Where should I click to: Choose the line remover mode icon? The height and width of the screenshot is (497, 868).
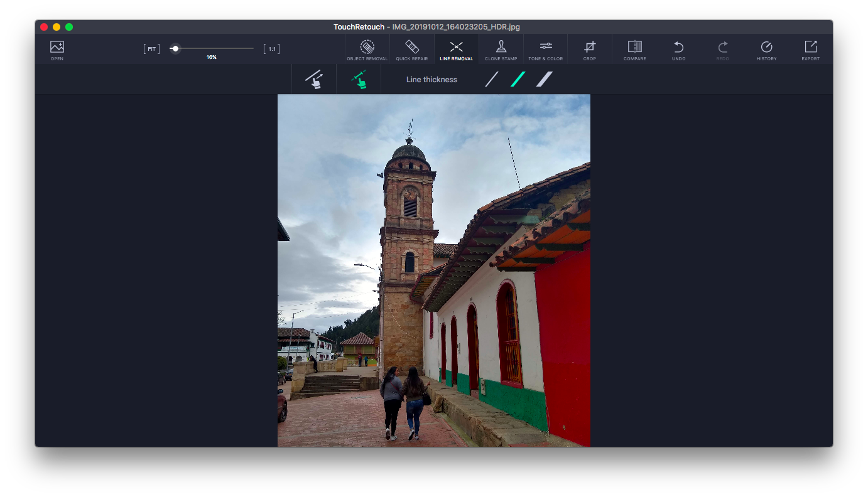313,80
